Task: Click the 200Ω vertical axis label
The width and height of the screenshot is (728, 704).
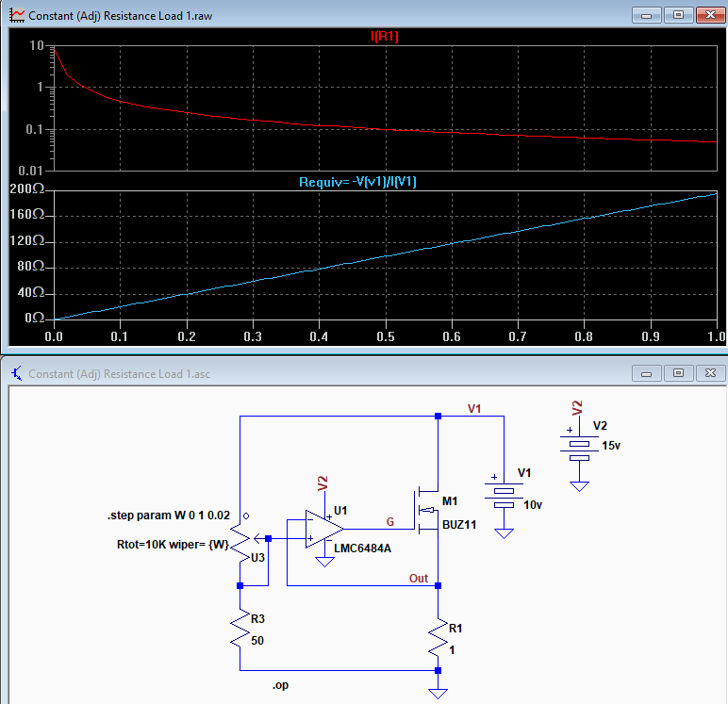Action: [27, 188]
